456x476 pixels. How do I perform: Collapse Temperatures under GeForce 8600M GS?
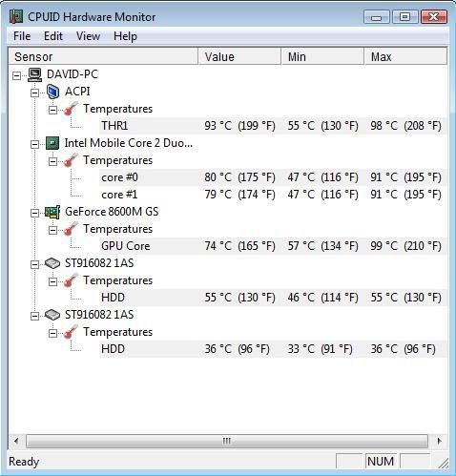[x=52, y=230]
